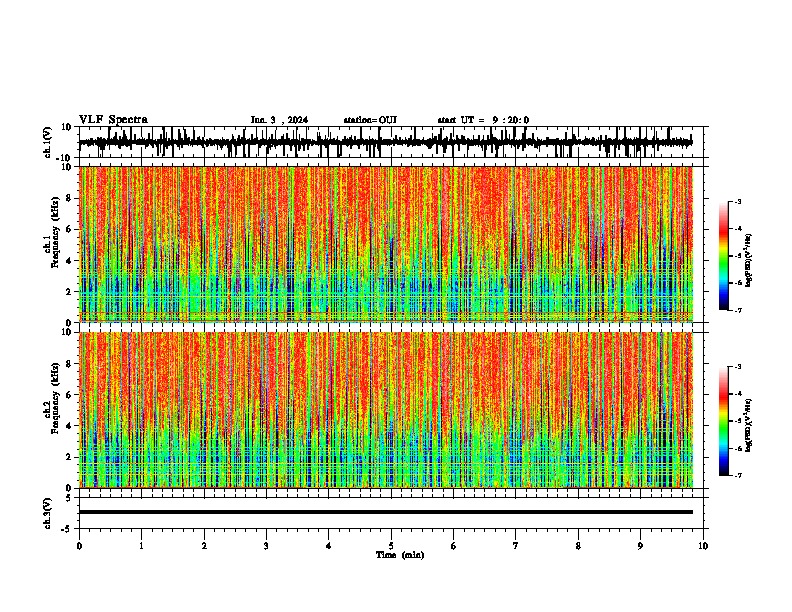Click the ch.1(V) waveform axis label
The height and width of the screenshot is (612, 792).
48,142
